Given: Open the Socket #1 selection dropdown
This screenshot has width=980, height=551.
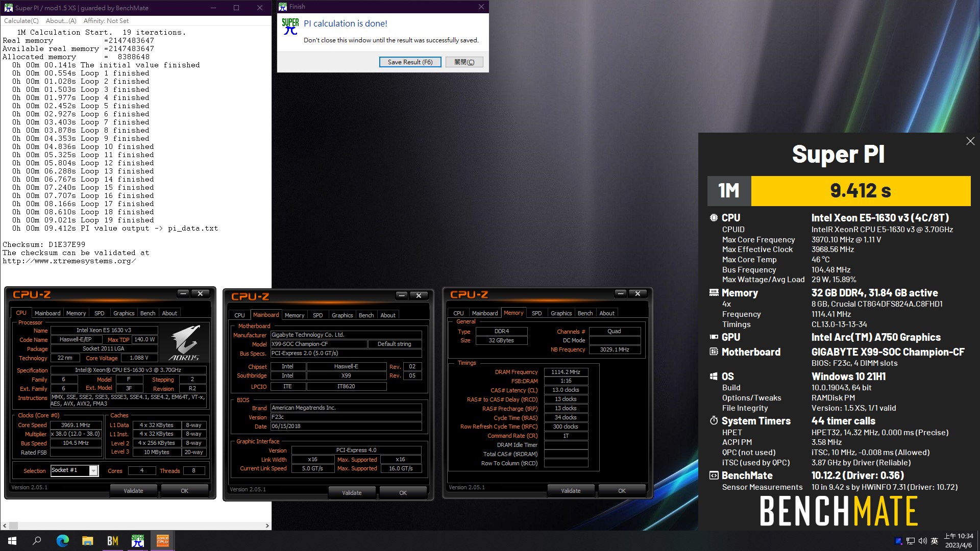Looking at the screenshot, I should pos(93,470).
